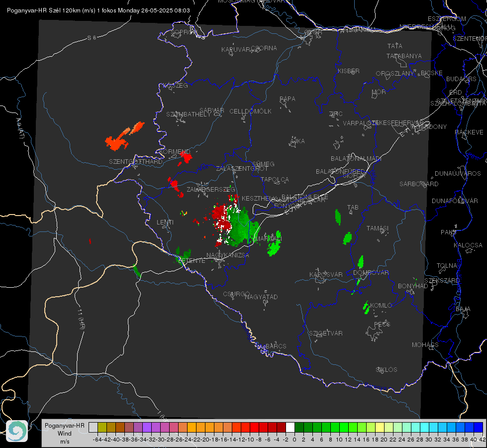Image resolution: width=487 pixels, height=448 pixels.
Task: Click the BALATONALMÁDI town label
Action: pyautogui.click(x=356, y=159)
